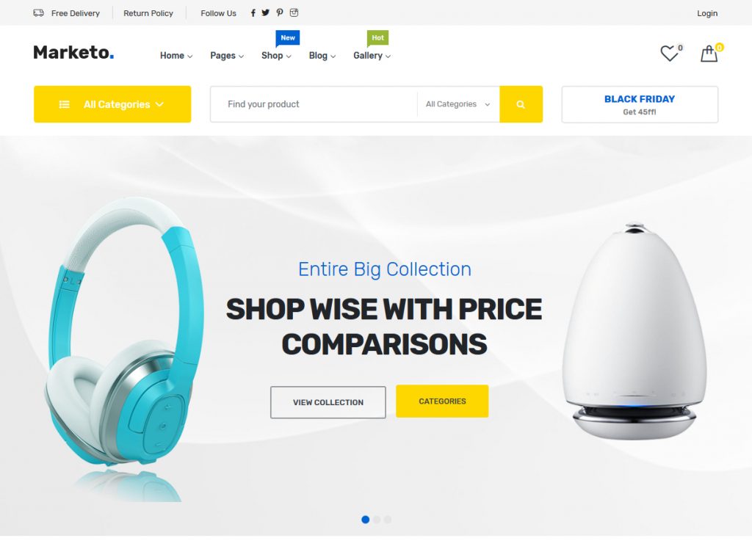Click the yellow search magnifier button
Screen dimensions: 752x560
pyautogui.click(x=521, y=104)
